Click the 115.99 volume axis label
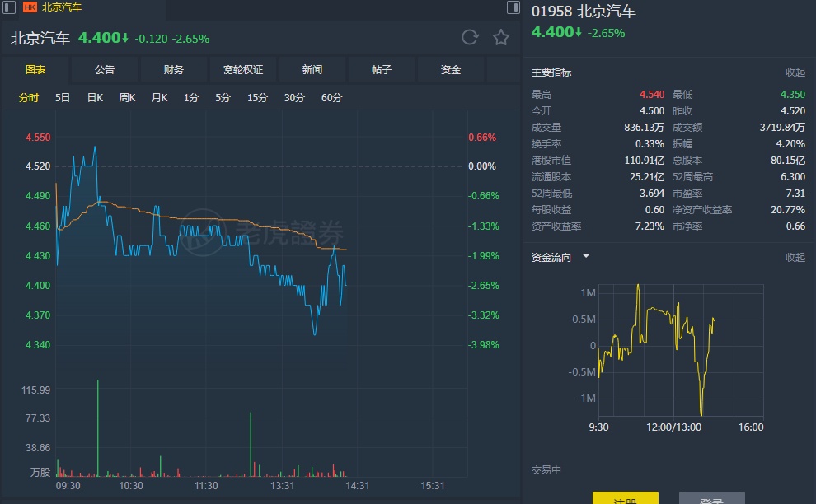816x504 pixels. 36,390
